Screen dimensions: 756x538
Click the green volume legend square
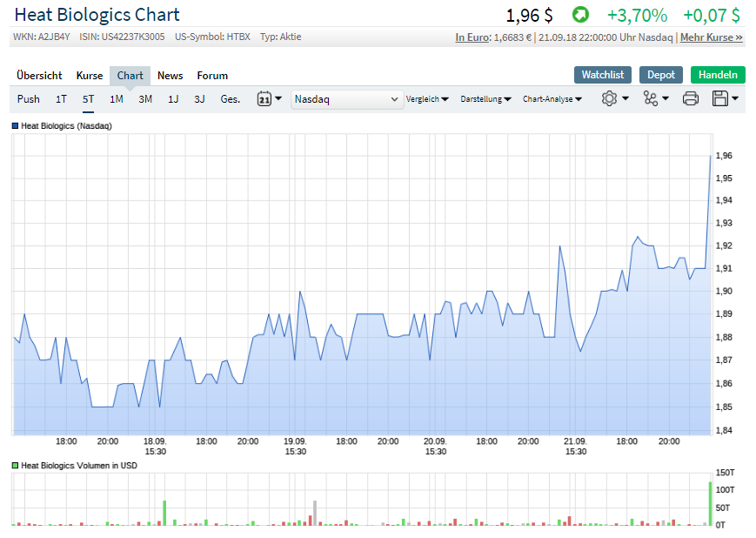coord(13,466)
